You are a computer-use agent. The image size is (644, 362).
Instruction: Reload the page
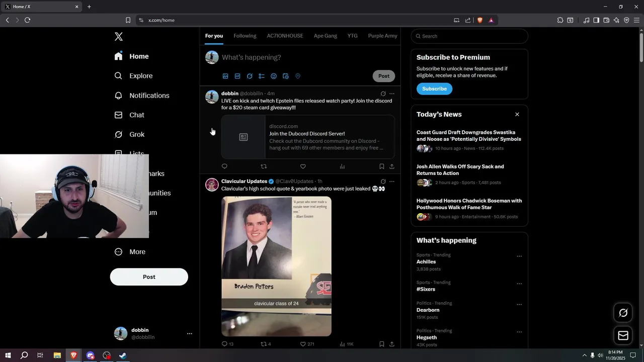[27, 20]
